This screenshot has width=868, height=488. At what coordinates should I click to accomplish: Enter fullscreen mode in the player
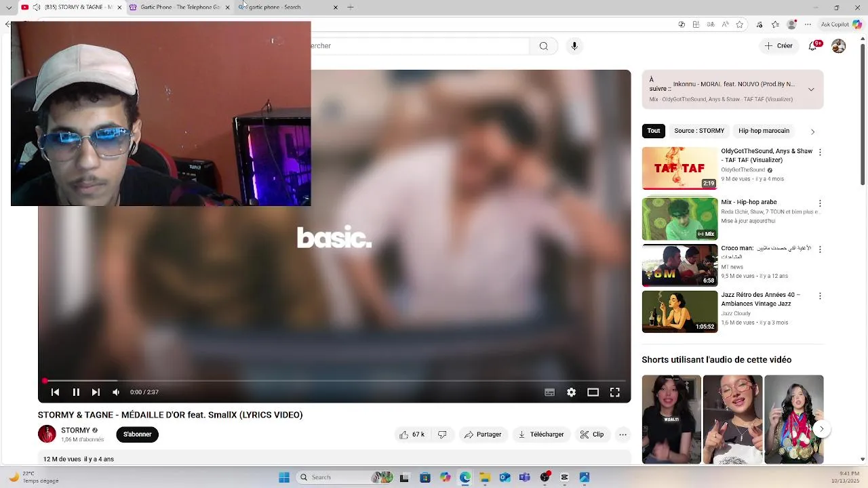[615, 392]
